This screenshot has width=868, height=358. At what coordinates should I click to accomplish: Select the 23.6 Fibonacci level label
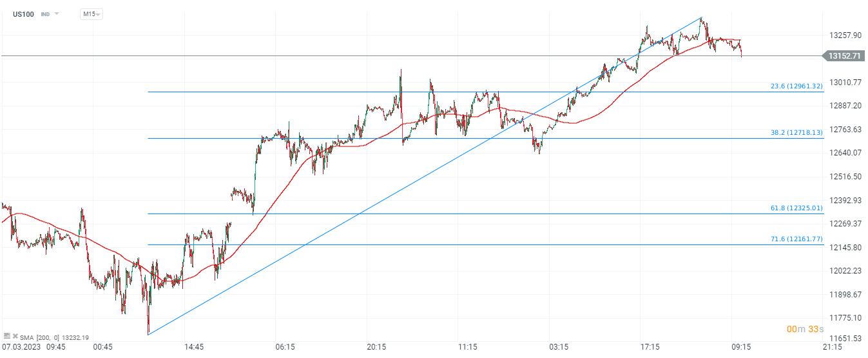[796, 86]
